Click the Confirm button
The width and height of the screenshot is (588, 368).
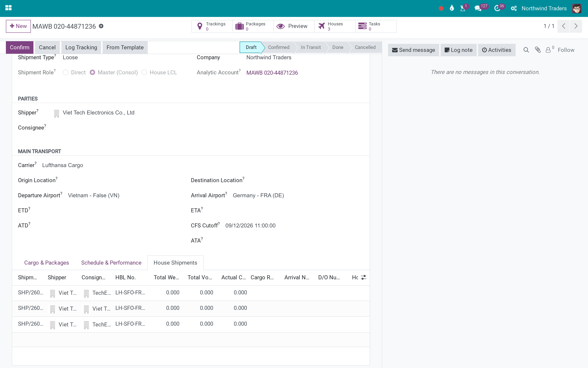point(19,47)
